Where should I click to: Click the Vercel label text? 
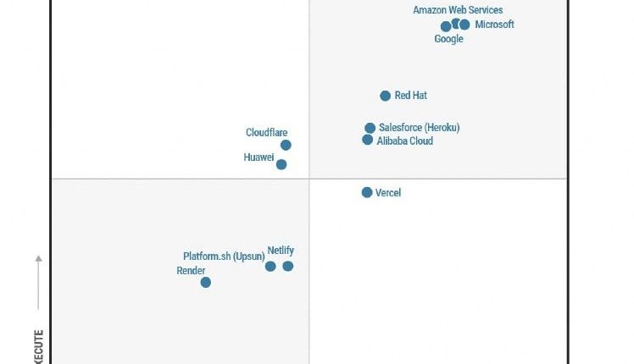point(388,193)
